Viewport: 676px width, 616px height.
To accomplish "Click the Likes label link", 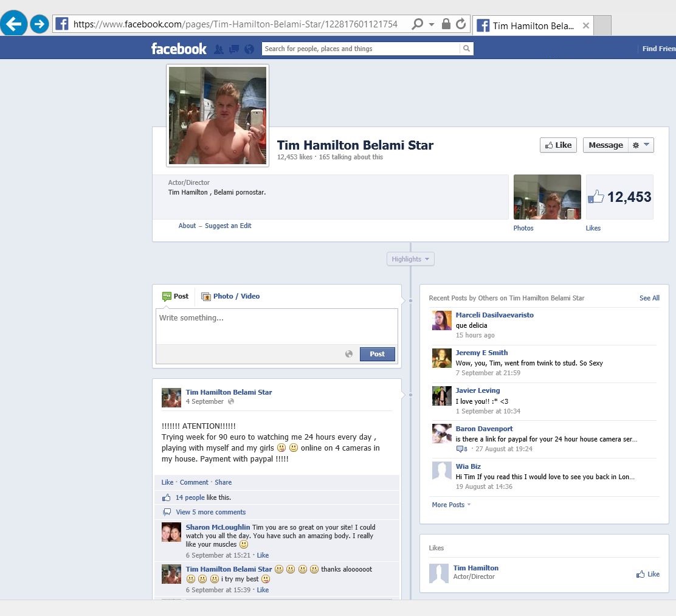I will click(593, 228).
